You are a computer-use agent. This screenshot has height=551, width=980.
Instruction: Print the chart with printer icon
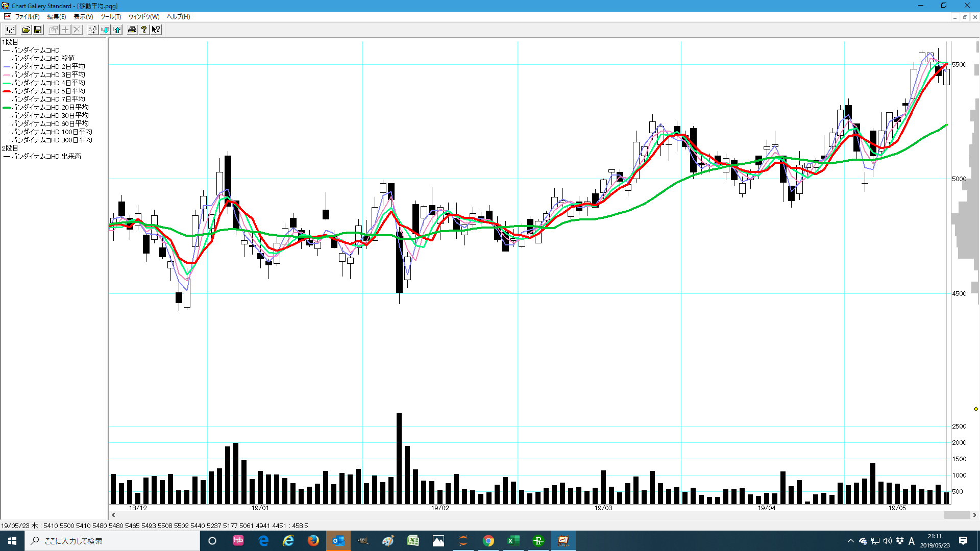pyautogui.click(x=132, y=30)
